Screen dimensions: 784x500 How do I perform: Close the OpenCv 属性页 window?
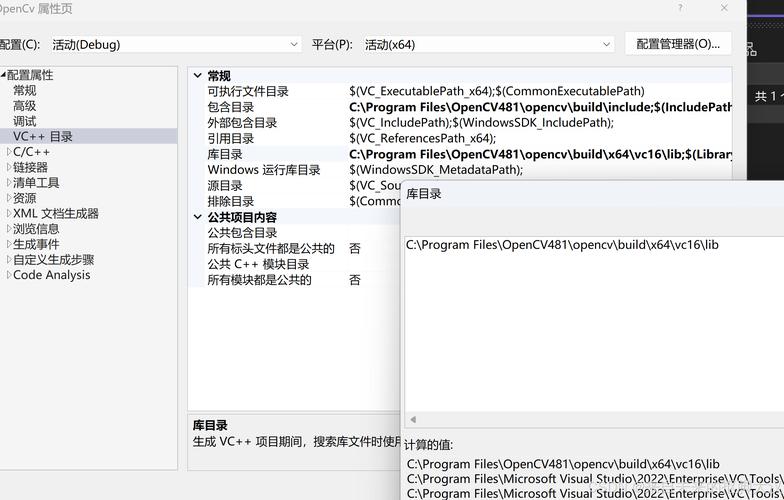click(724, 8)
